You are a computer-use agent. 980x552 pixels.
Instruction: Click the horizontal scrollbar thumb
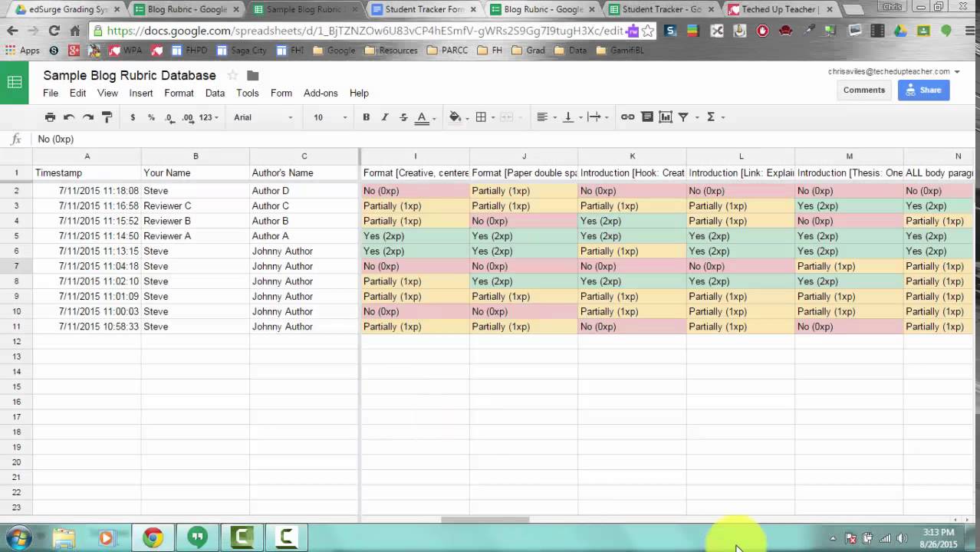(x=485, y=520)
